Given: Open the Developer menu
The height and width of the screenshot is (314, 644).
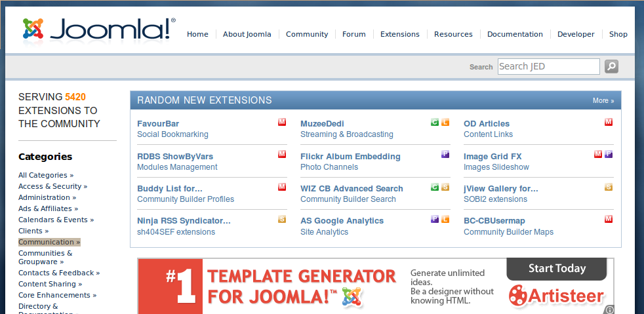Looking at the screenshot, I should pos(576,34).
